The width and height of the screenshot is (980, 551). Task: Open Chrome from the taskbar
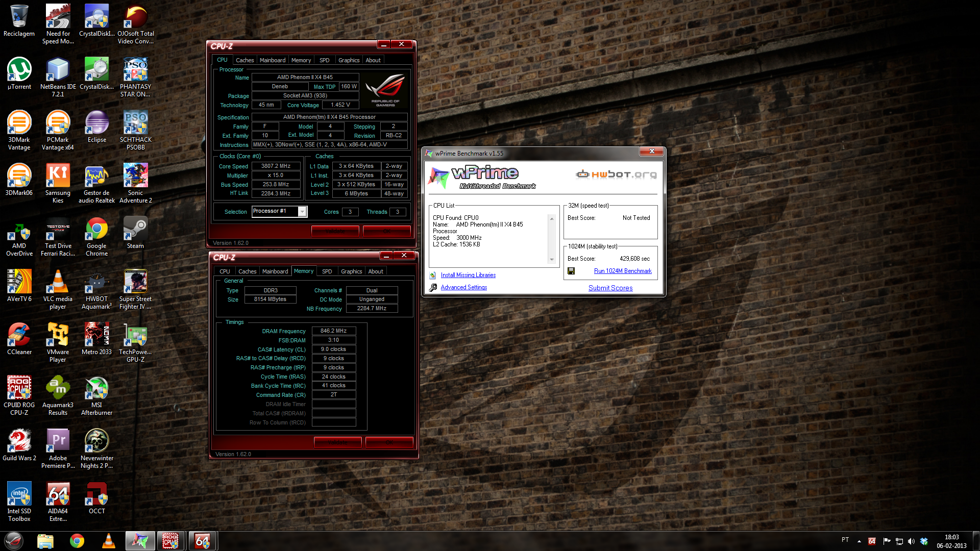(x=77, y=541)
